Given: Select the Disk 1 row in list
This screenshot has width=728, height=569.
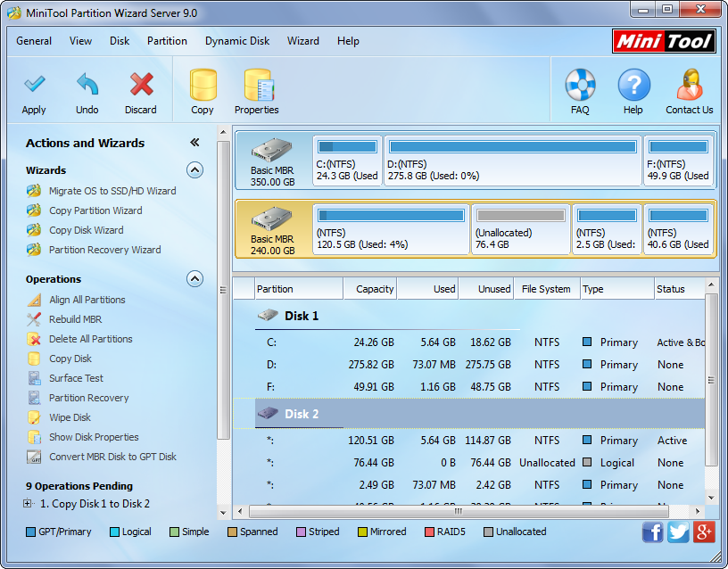Looking at the screenshot, I should pyautogui.click(x=469, y=316).
